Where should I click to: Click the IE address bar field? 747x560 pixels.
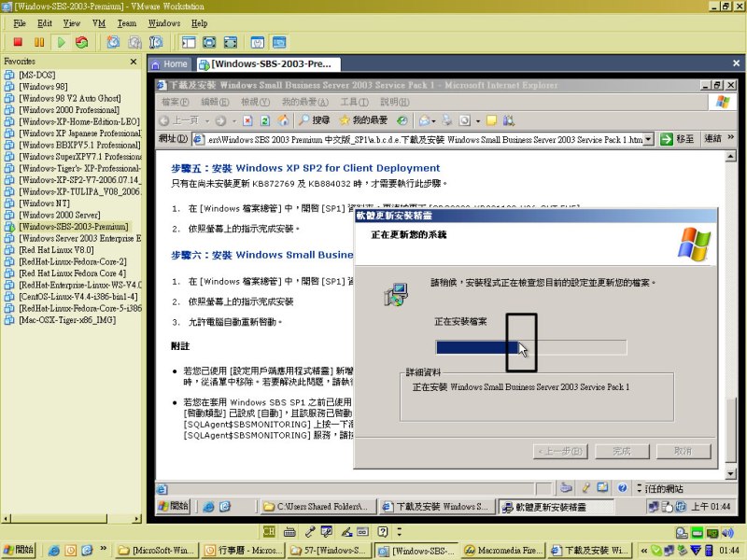pos(425,139)
